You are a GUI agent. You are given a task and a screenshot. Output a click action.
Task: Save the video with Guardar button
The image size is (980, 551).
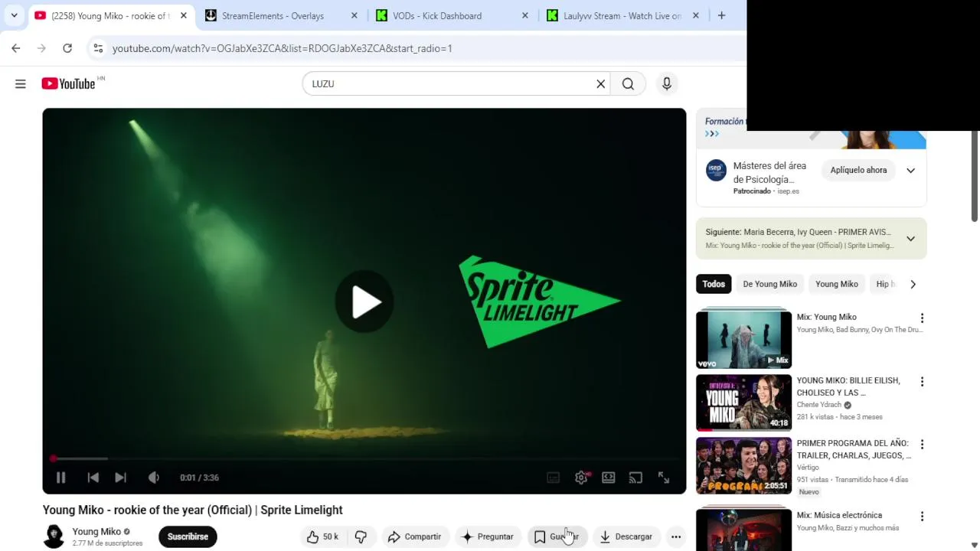(557, 536)
